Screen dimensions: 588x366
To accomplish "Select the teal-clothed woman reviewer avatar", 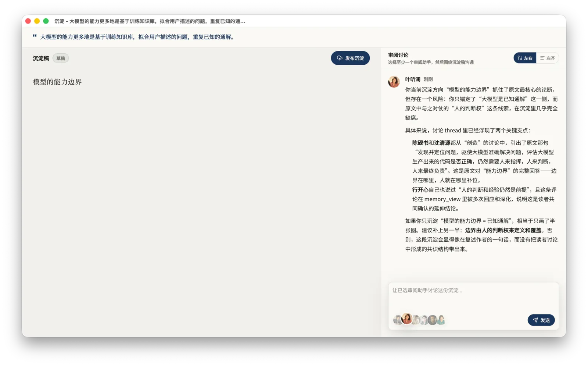I will pyautogui.click(x=441, y=320).
